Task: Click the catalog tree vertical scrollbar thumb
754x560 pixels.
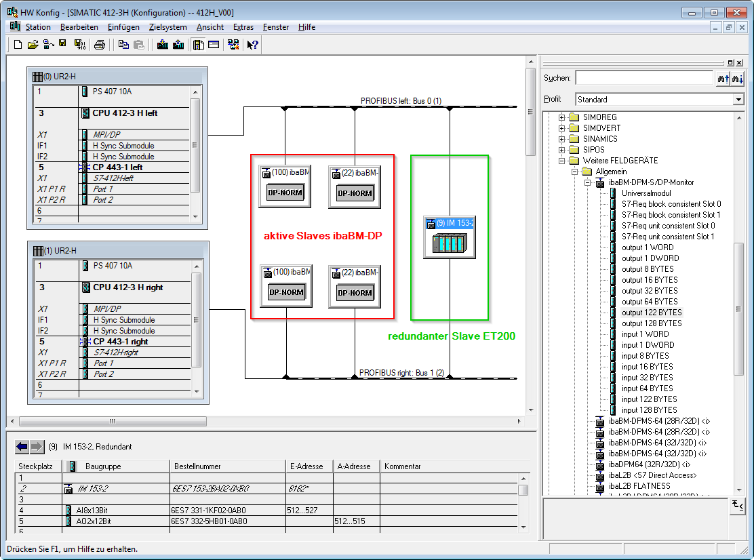Action: tap(738, 309)
